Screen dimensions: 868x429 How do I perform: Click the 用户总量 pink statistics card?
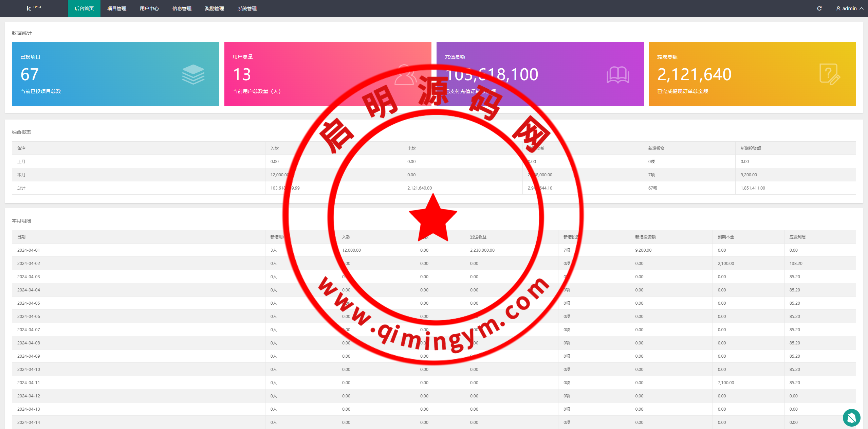pyautogui.click(x=306, y=74)
